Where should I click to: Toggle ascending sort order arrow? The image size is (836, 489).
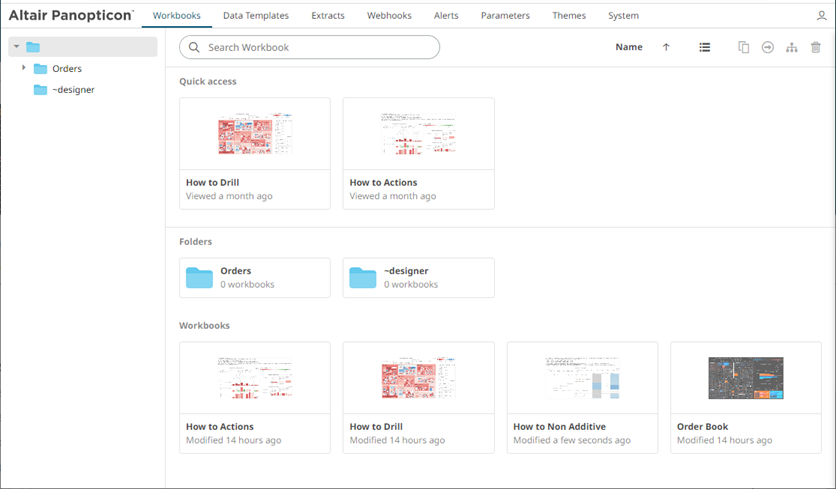pyautogui.click(x=666, y=47)
